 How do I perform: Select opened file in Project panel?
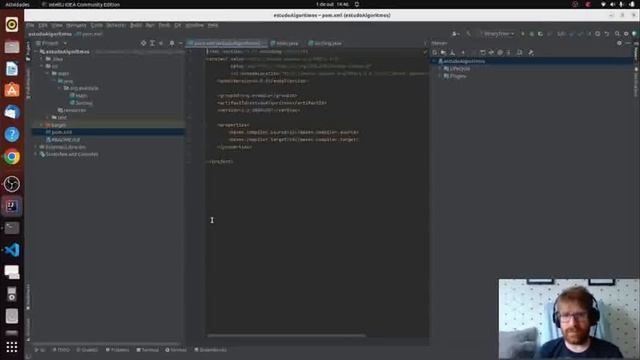[143, 43]
